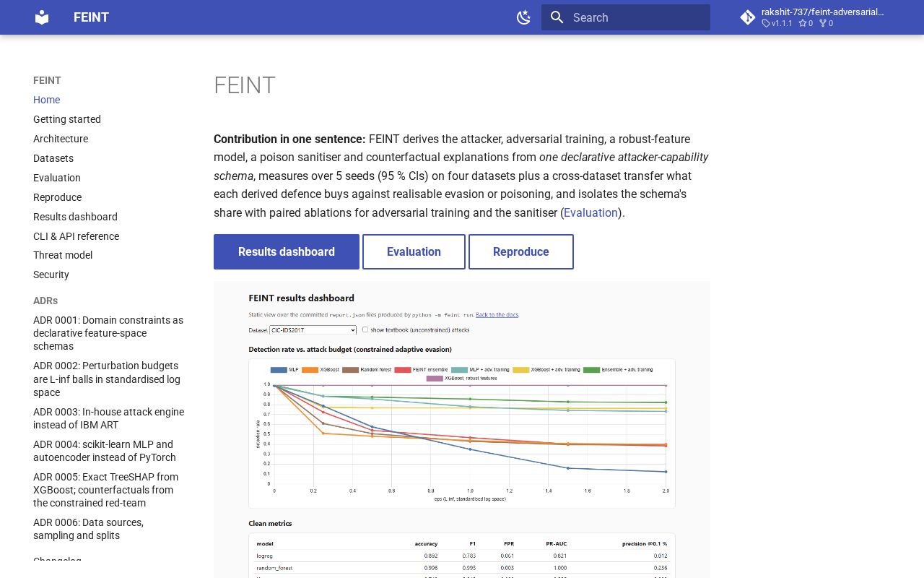The image size is (924, 578).
Task: Open ADR 0001 Domain constraints page
Action: (108, 333)
